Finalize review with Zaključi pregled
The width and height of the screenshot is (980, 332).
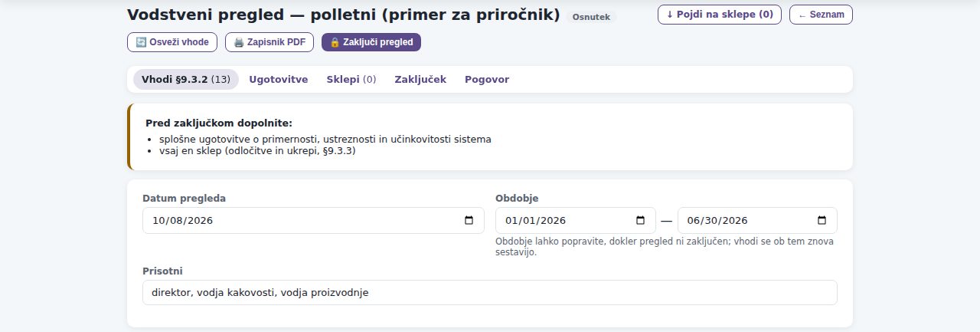coord(371,42)
